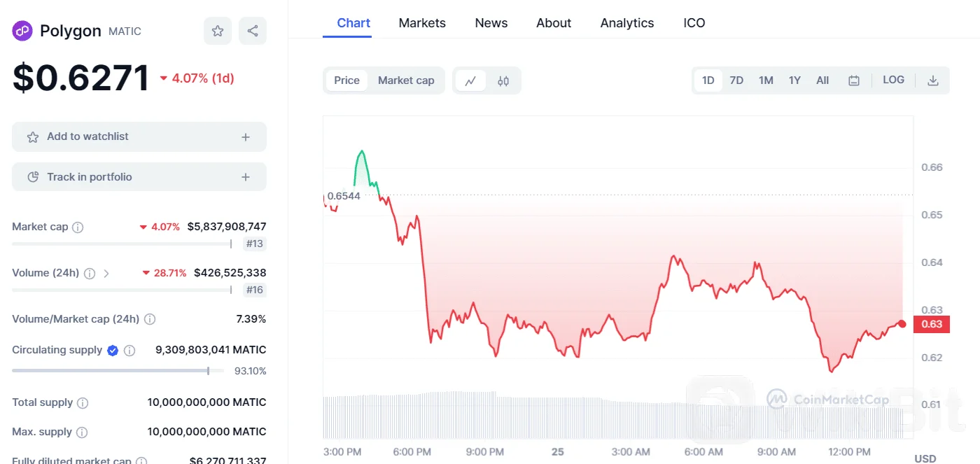Toggle chart to Market cap view
Screen dimensions: 980x464
tap(406, 80)
